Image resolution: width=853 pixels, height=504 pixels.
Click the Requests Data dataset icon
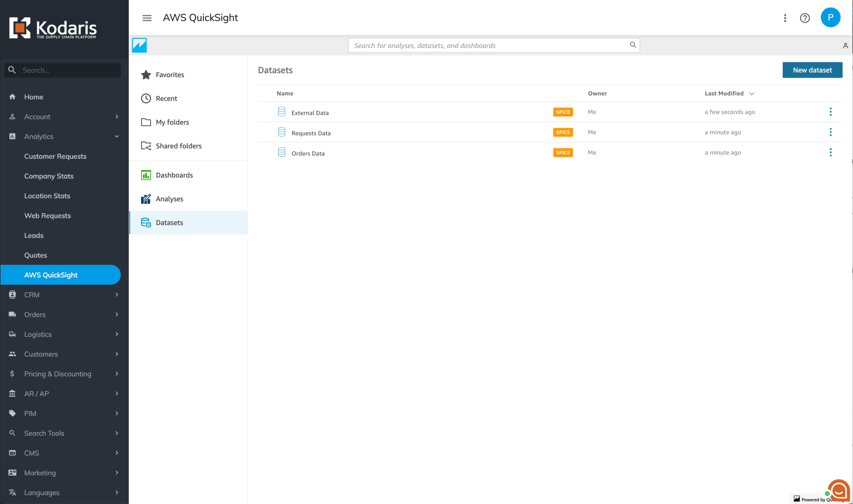(x=282, y=132)
